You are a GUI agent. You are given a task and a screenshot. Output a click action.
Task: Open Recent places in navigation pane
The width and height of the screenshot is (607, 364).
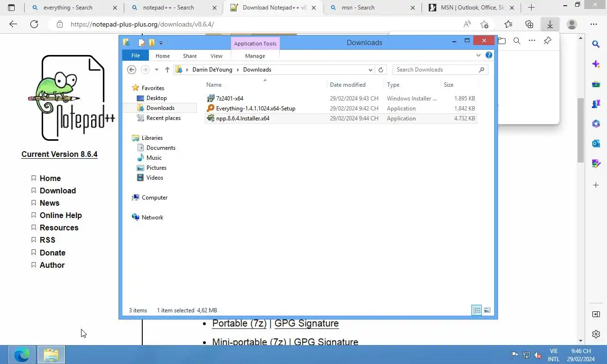pos(164,118)
